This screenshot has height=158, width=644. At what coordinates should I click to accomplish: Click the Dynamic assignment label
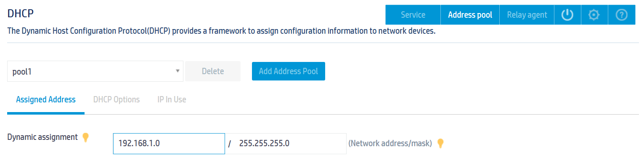pos(42,137)
